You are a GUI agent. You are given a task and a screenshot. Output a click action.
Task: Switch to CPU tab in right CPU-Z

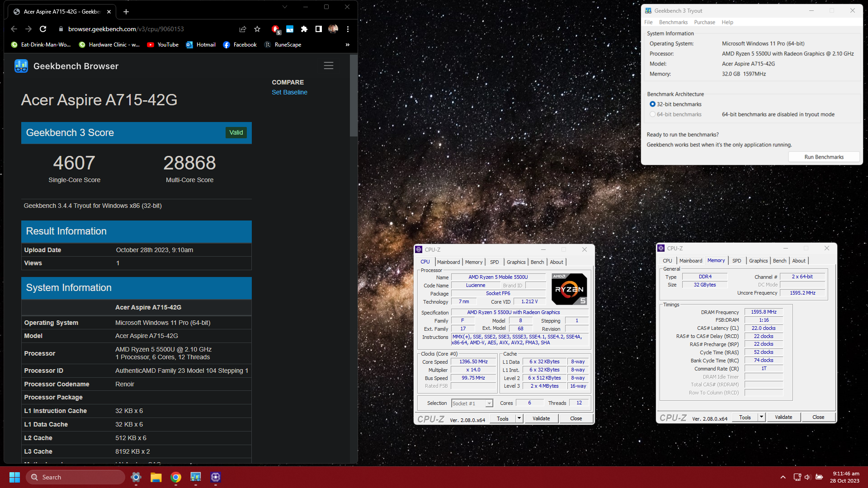[667, 261]
